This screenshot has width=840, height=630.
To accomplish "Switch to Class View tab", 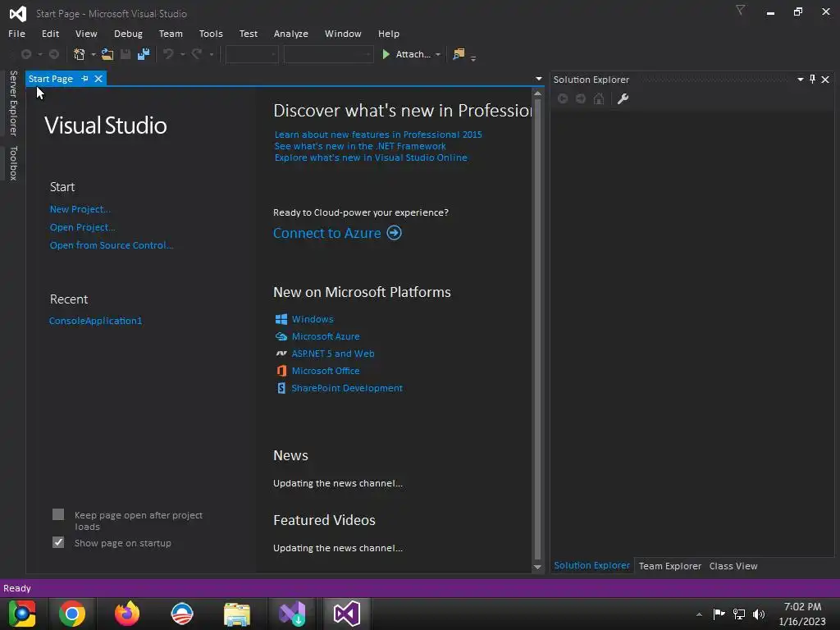I will tap(733, 566).
